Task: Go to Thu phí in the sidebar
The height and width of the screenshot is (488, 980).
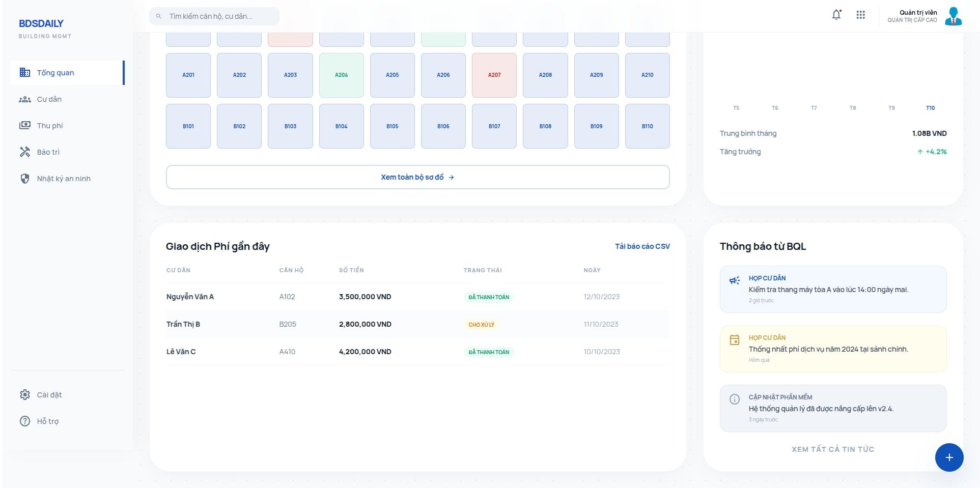Action: [x=49, y=126]
